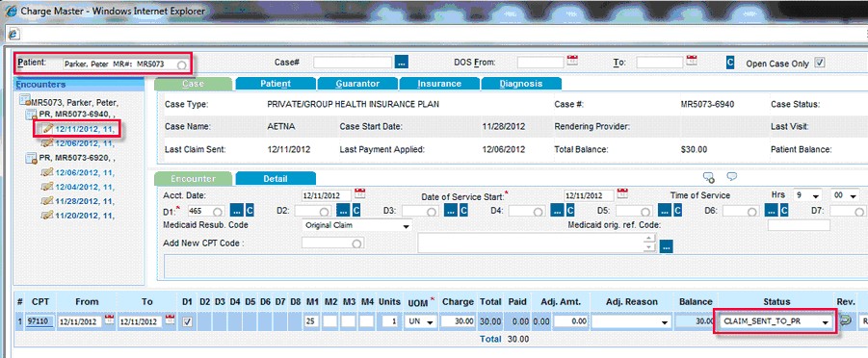Open the 12/04/2012 encounter link

[84, 187]
